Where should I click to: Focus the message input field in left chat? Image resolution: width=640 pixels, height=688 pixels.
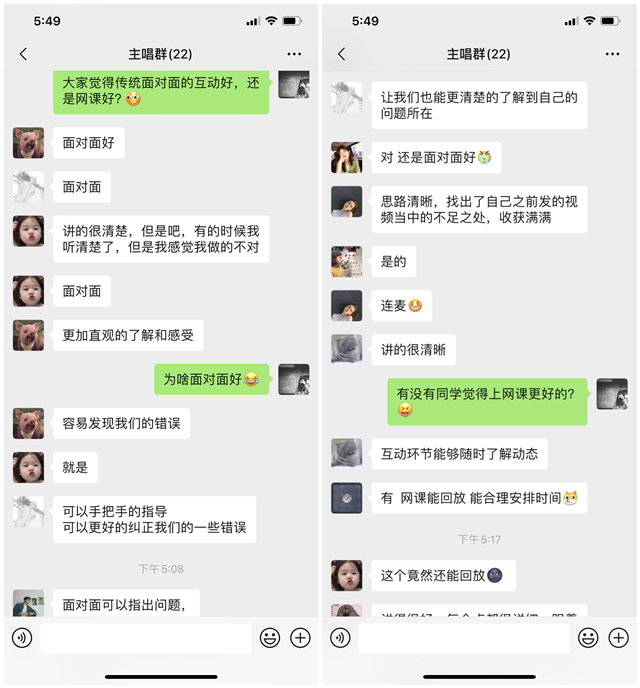(146, 638)
